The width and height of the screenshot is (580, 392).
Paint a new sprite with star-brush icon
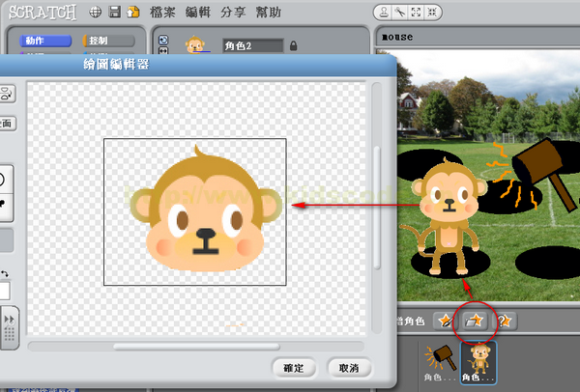tap(446, 321)
